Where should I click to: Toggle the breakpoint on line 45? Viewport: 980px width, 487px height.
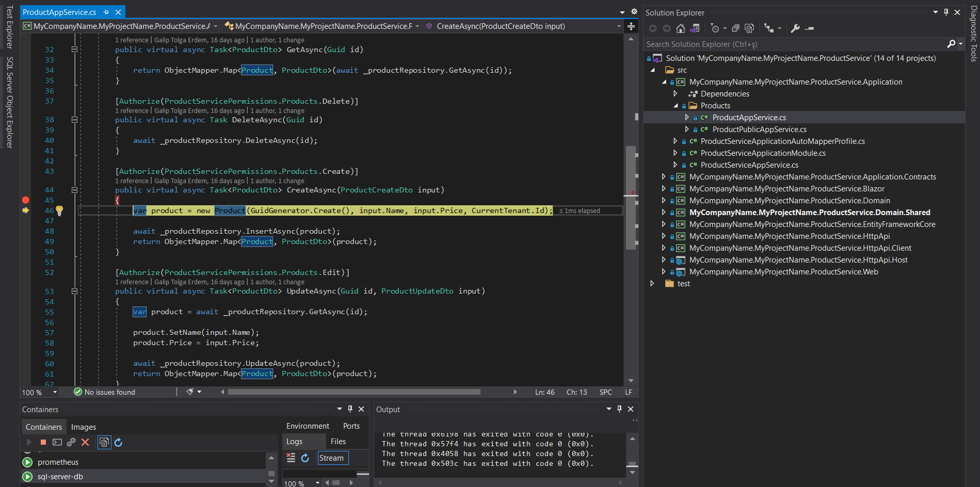[25, 200]
